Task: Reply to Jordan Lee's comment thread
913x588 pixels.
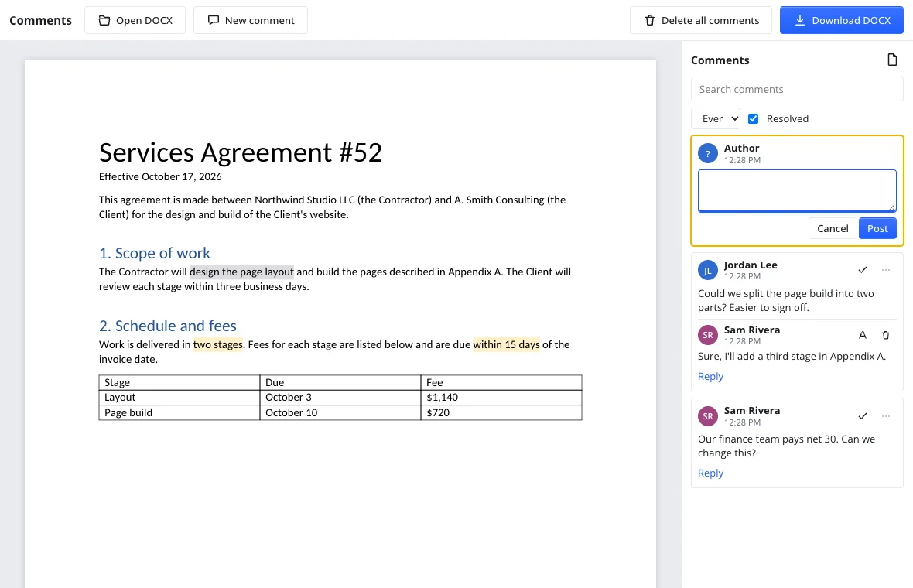Action: coord(710,377)
